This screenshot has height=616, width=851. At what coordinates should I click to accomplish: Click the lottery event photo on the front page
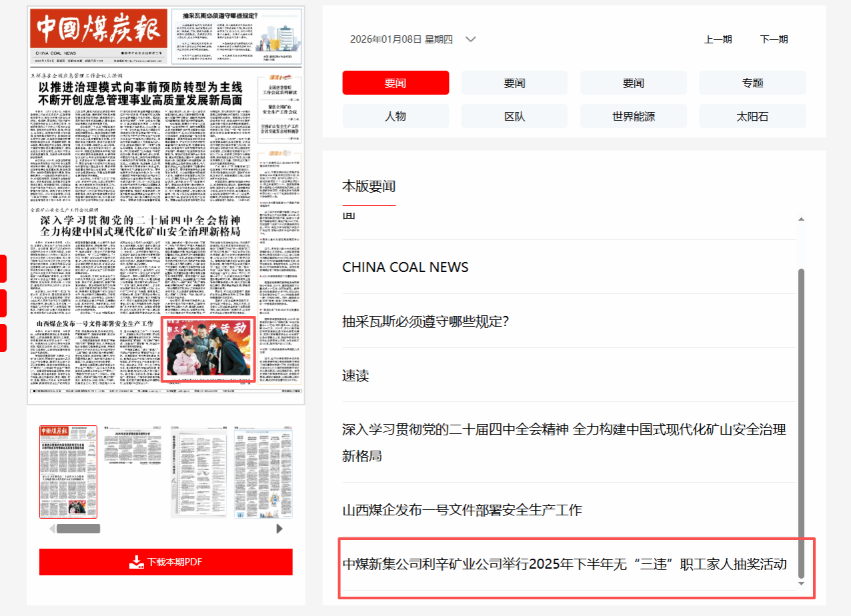pyautogui.click(x=208, y=350)
